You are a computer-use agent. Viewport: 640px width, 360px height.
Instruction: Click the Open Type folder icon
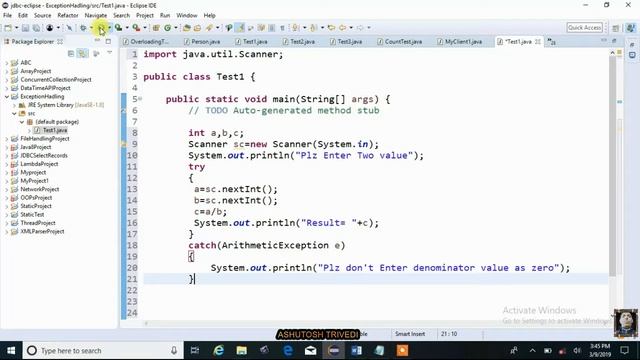click(x=187, y=28)
